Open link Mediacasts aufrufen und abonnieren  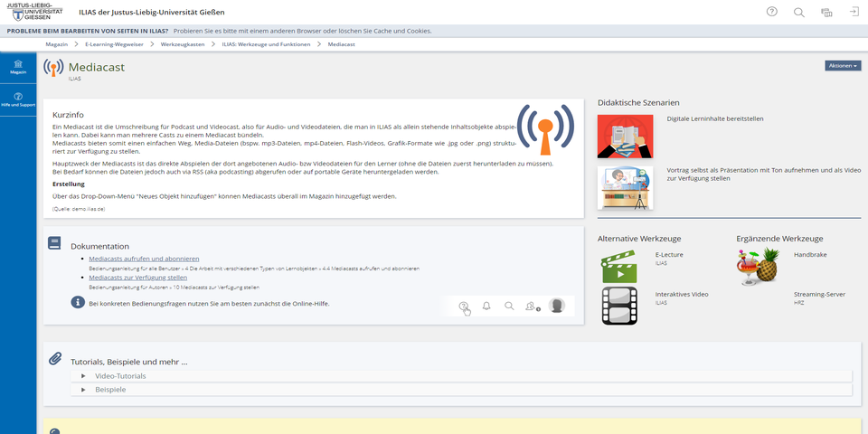click(144, 259)
